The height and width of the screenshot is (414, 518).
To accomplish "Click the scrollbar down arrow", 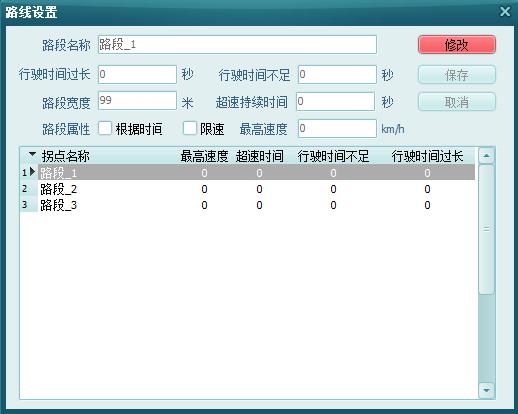I will coord(487,390).
